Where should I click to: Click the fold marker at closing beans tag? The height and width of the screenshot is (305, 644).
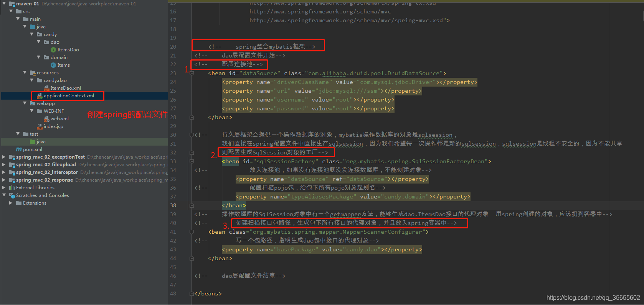tap(192, 294)
